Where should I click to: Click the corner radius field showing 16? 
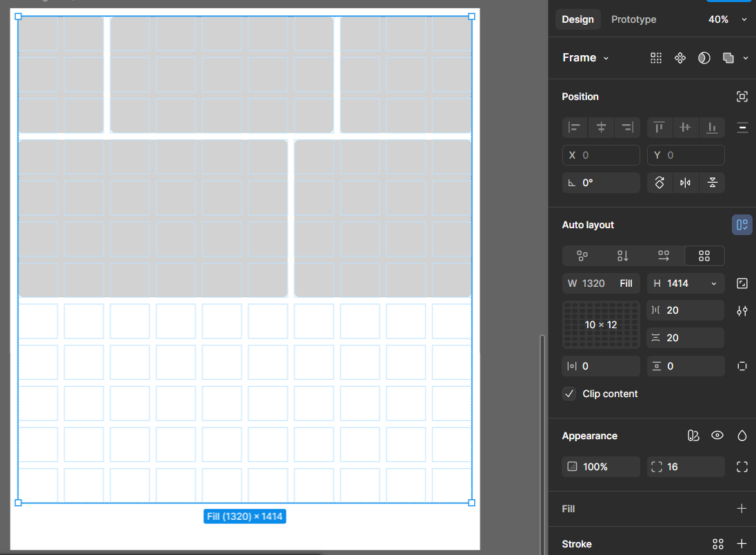686,467
